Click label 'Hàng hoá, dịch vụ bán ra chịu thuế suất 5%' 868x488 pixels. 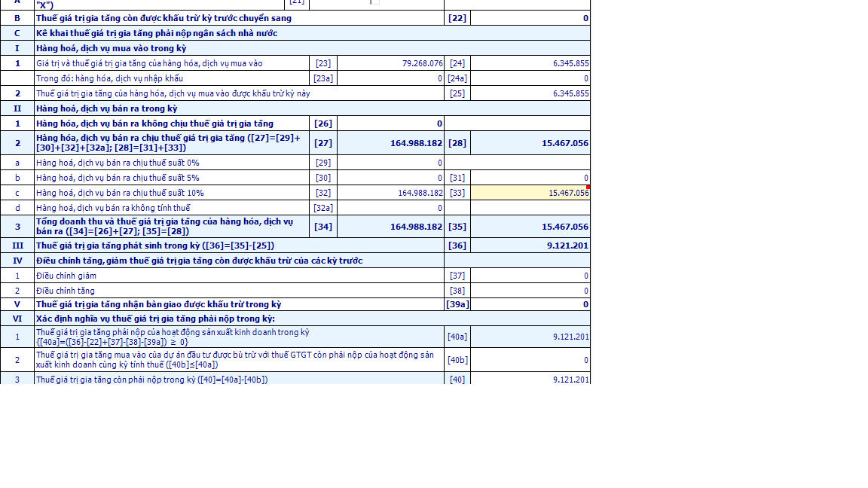coord(118,178)
